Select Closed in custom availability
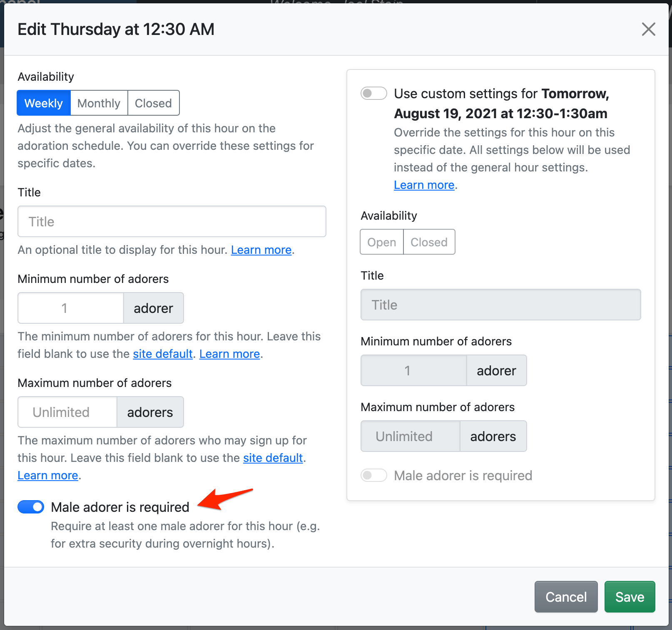 coord(429,242)
